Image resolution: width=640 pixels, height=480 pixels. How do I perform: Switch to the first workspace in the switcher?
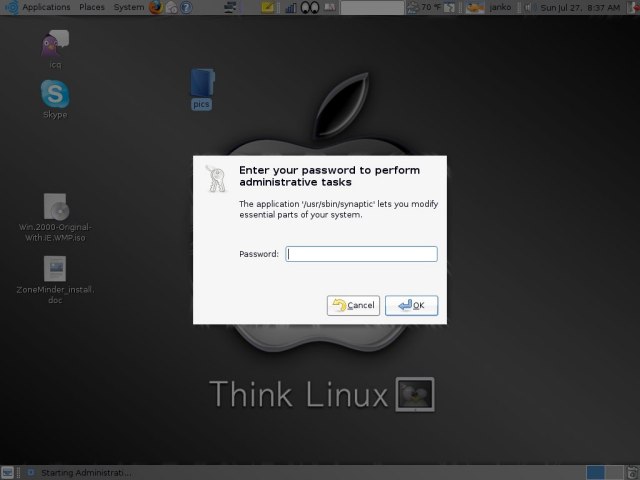pos(596,473)
